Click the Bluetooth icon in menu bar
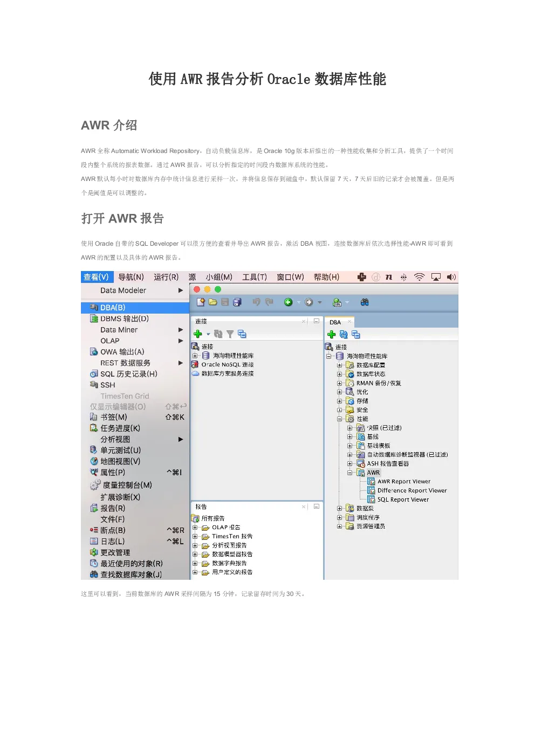The height and width of the screenshot is (756, 535). click(x=403, y=277)
